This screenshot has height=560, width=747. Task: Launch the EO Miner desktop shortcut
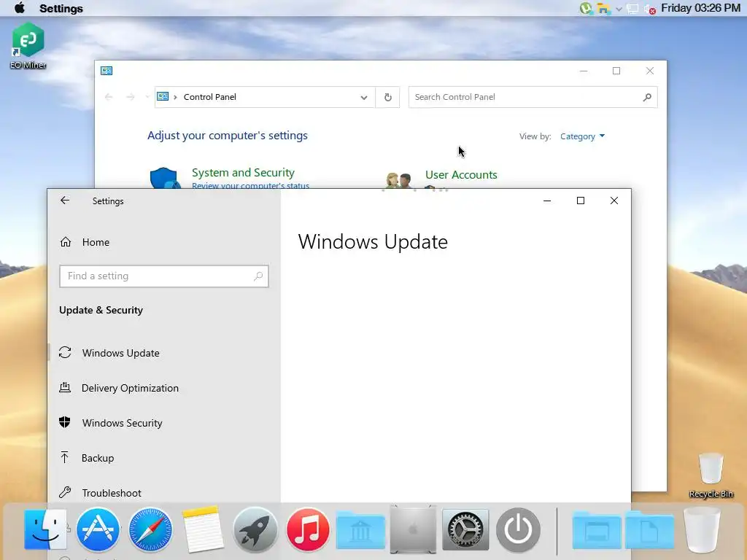click(x=28, y=46)
